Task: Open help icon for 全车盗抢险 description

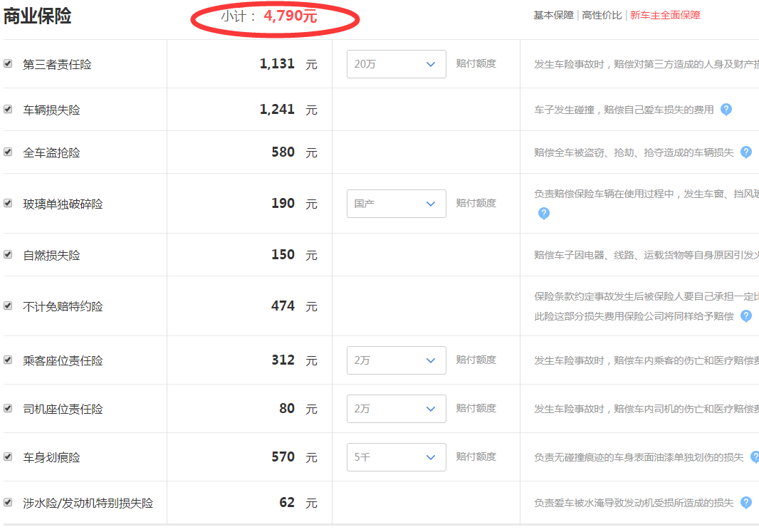Action: [x=746, y=152]
